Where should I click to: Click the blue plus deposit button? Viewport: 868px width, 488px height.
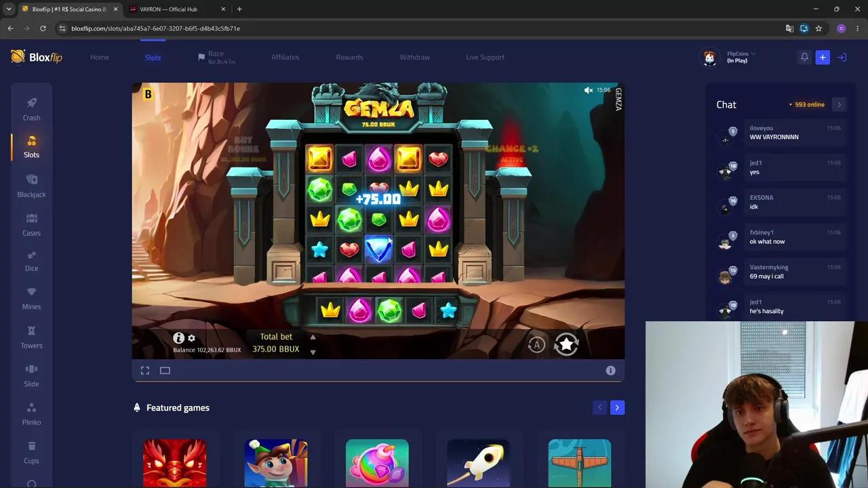pos(823,58)
